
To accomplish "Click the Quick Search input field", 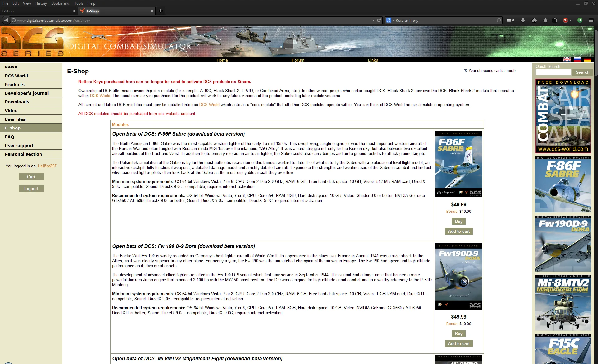I will tap(553, 72).
